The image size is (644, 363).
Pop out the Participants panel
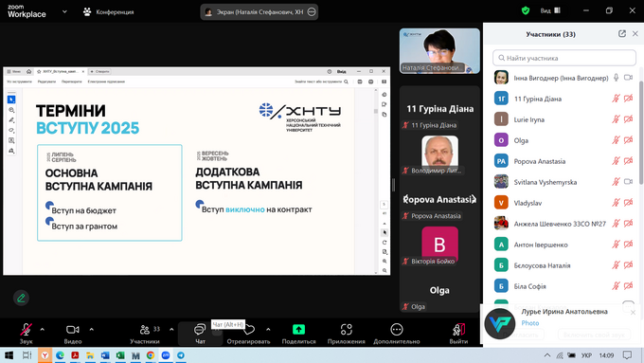click(622, 34)
